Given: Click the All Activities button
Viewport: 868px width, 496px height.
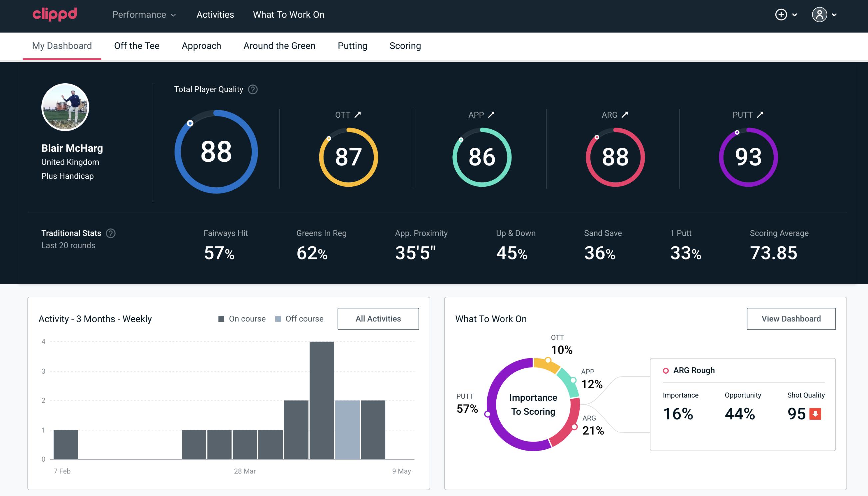Looking at the screenshot, I should tap(378, 319).
